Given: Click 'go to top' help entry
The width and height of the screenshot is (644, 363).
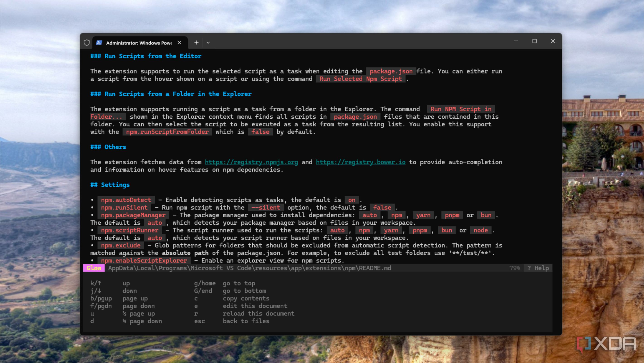Looking at the screenshot, I should (x=239, y=283).
